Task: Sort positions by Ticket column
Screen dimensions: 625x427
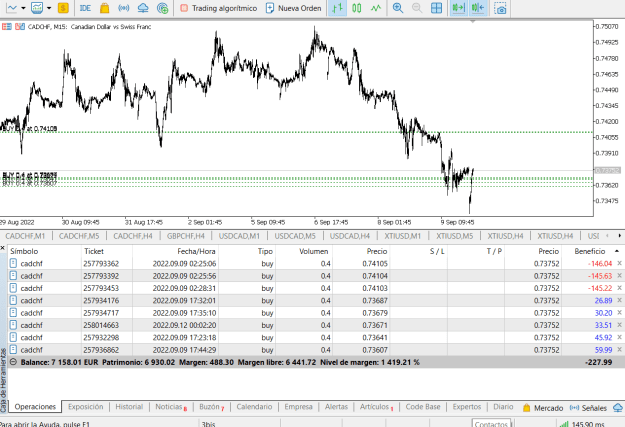Action: 94,251
